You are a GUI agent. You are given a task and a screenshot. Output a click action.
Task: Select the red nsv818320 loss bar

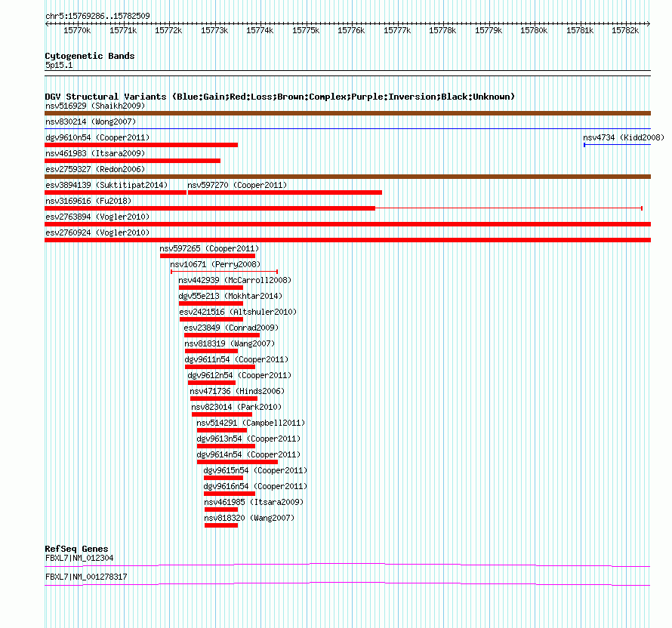[x=221, y=525]
